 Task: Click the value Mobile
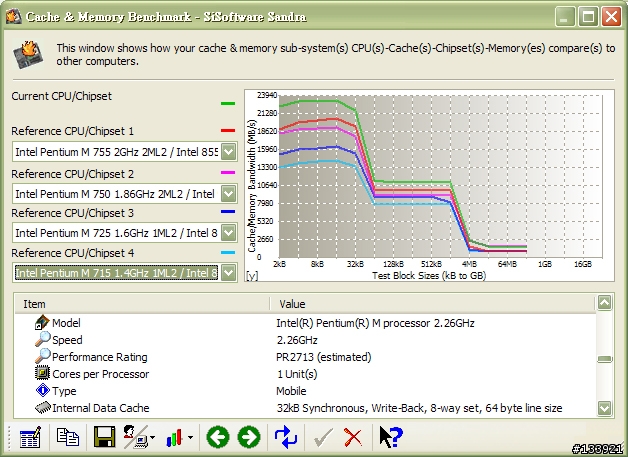291,391
